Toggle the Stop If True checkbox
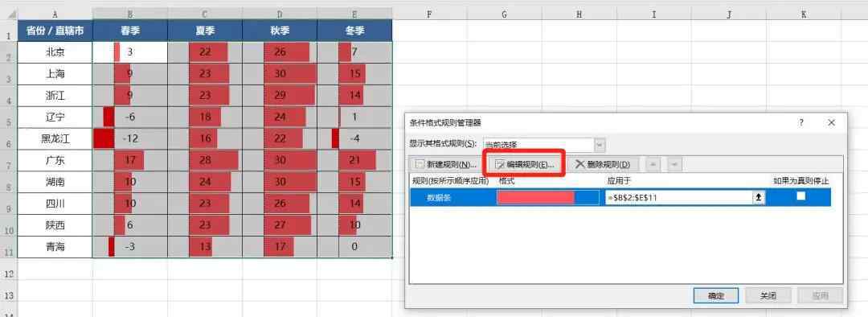Image resolution: width=868 pixels, height=317 pixels. click(800, 196)
